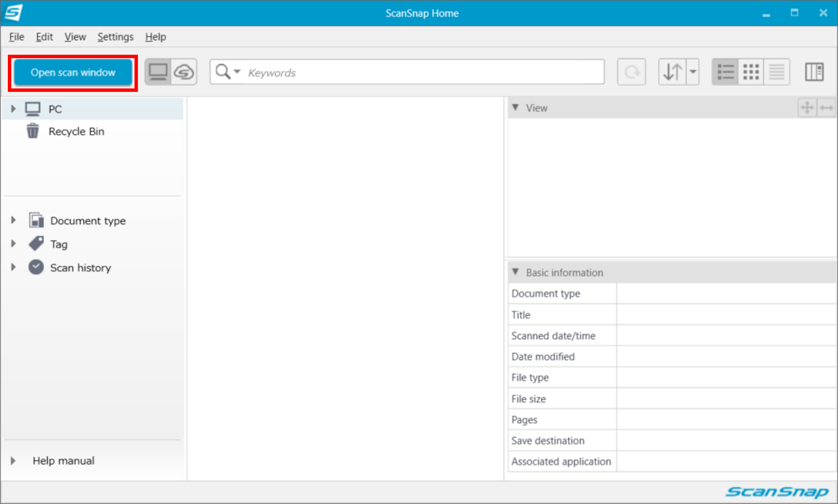
Task: Click the Scanned date/time row label
Action: (553, 336)
